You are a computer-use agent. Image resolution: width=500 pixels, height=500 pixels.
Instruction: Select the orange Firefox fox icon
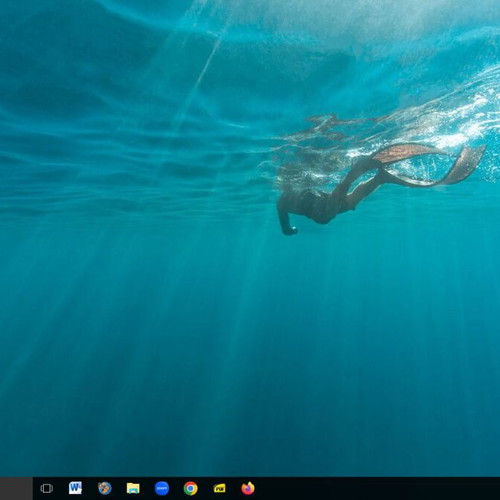248,488
